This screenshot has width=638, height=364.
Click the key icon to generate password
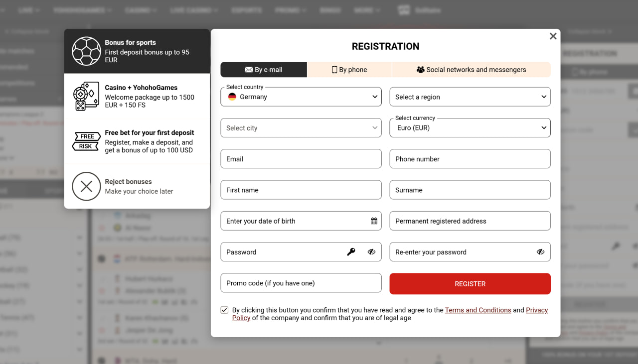tap(351, 252)
